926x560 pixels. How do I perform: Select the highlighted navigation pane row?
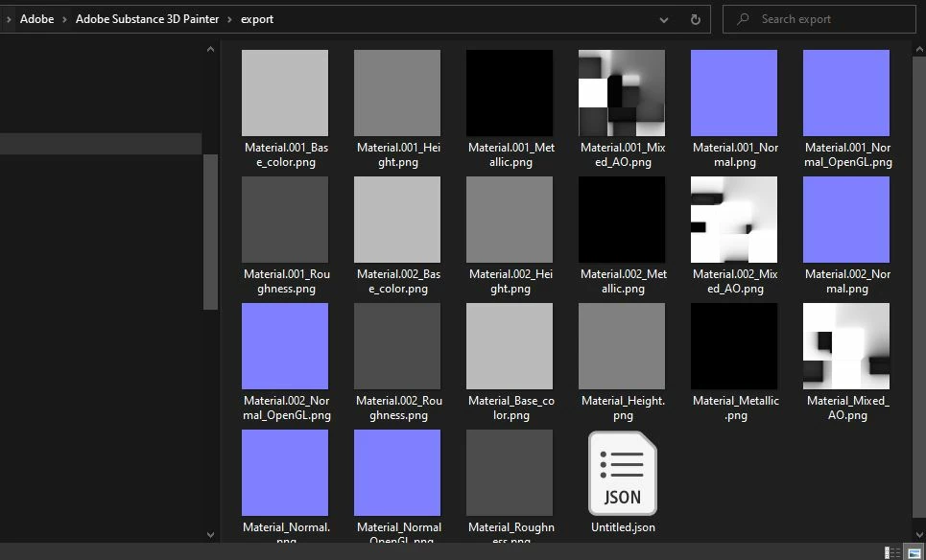coord(101,144)
